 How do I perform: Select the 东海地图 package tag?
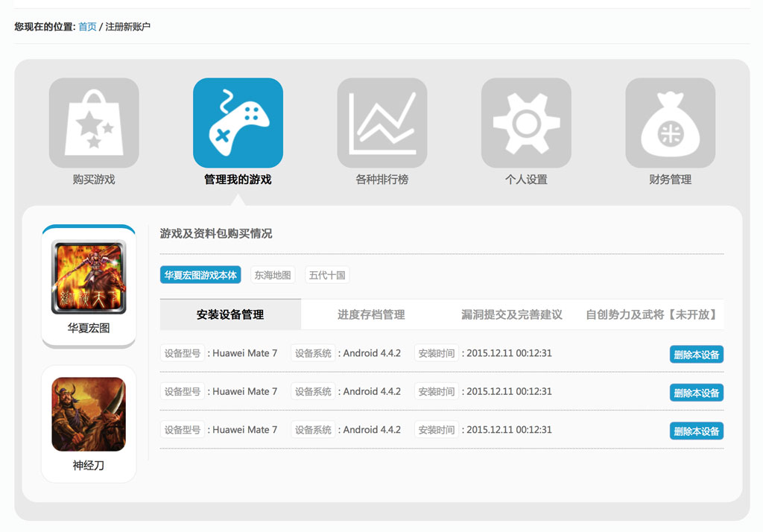click(273, 275)
